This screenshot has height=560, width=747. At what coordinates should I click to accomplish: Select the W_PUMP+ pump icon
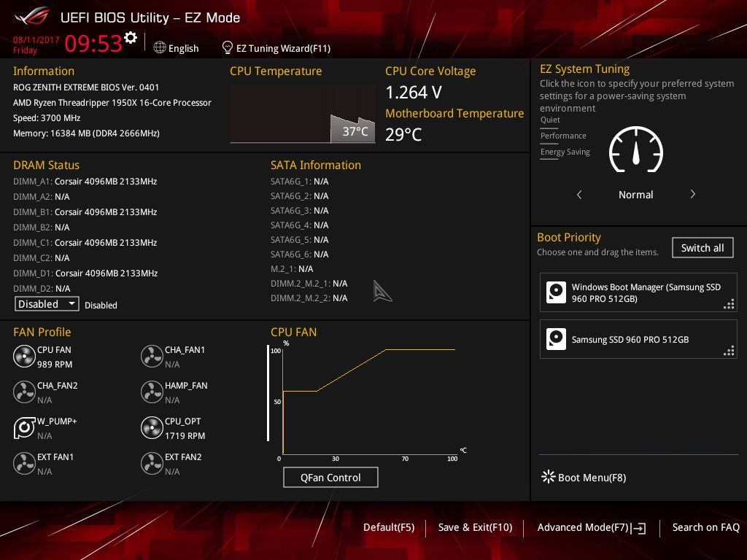tap(24, 427)
